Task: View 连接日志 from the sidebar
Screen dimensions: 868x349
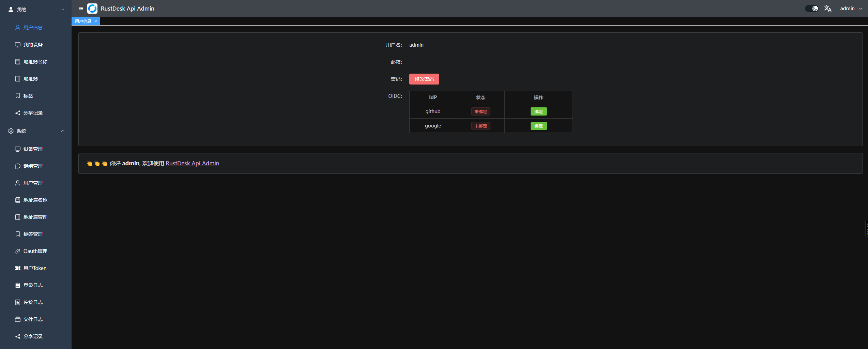Action: (33, 302)
